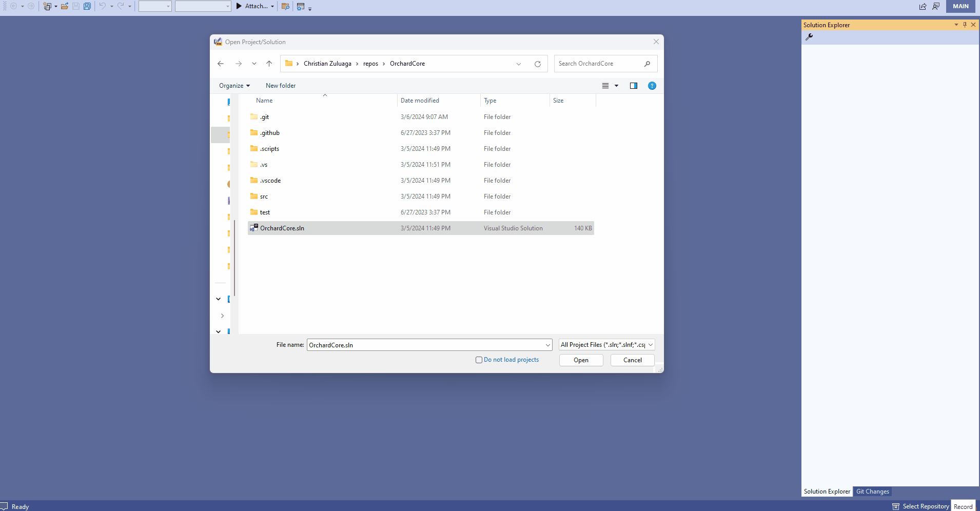Switch to the Git Changes tab
980x511 pixels.
pos(872,492)
